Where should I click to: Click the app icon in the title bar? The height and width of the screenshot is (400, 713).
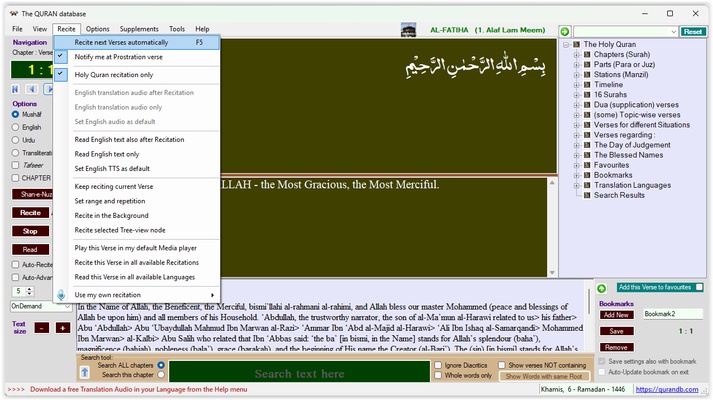pyautogui.click(x=14, y=14)
